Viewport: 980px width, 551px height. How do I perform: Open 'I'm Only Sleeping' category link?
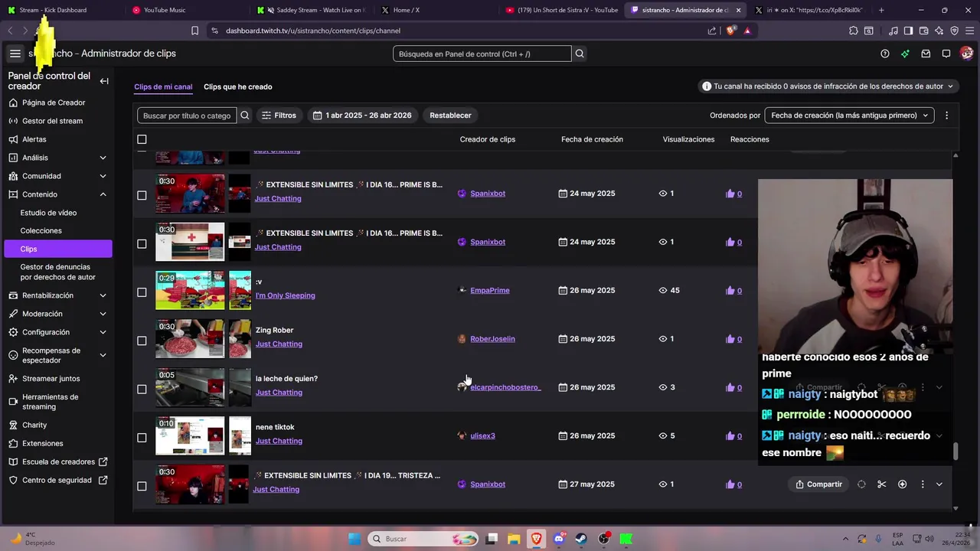tap(285, 295)
